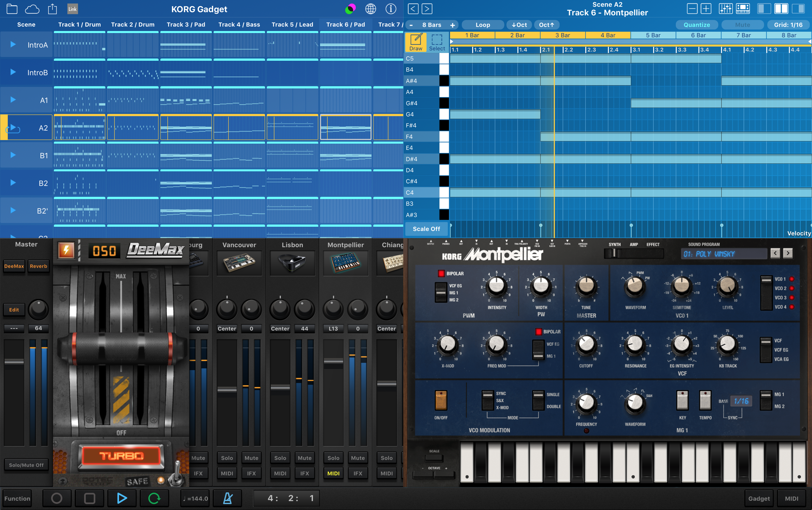Click the Solo/Mute Off button
This screenshot has width=812, height=510.
coord(26,465)
